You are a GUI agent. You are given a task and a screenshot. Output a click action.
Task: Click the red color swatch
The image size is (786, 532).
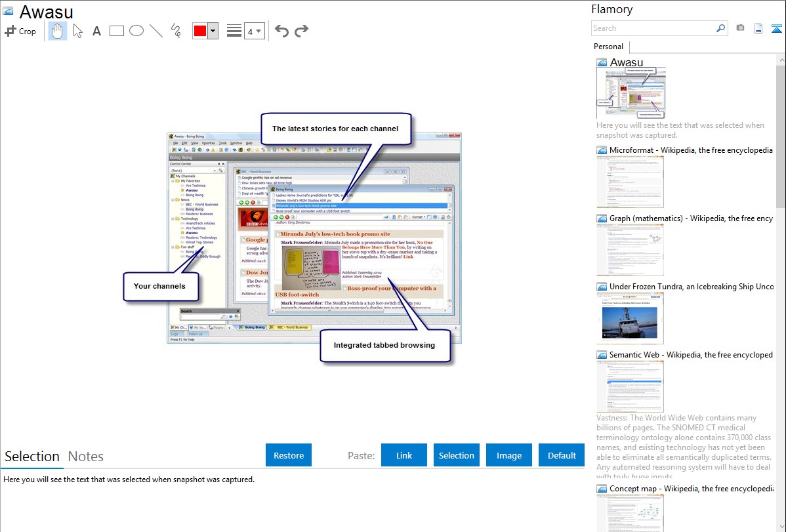(x=200, y=31)
